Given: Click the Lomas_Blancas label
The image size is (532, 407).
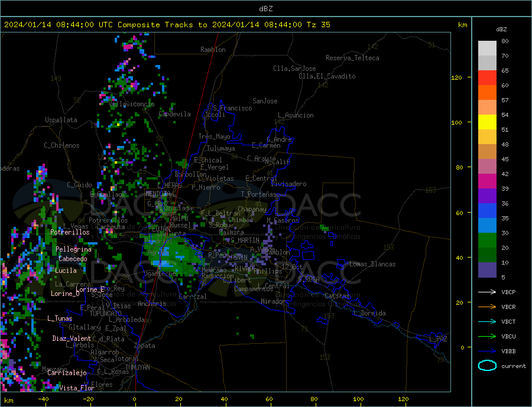Looking at the screenshot, I should [x=372, y=264].
